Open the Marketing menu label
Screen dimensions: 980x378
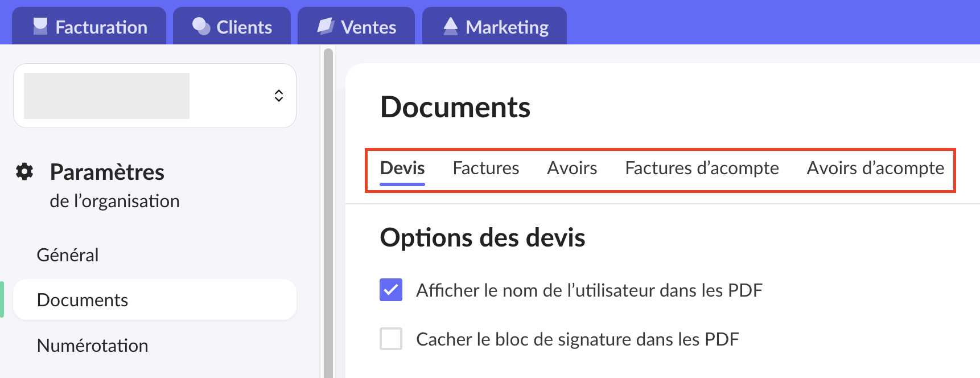[x=507, y=27]
